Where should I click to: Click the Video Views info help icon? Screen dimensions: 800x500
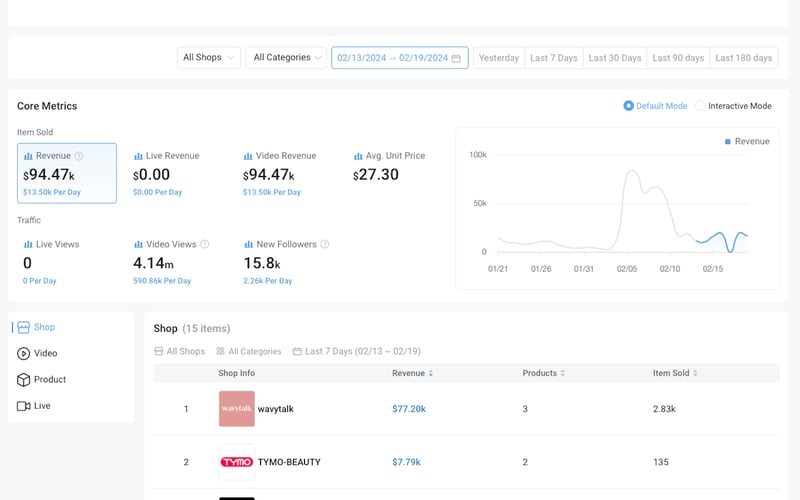205,244
